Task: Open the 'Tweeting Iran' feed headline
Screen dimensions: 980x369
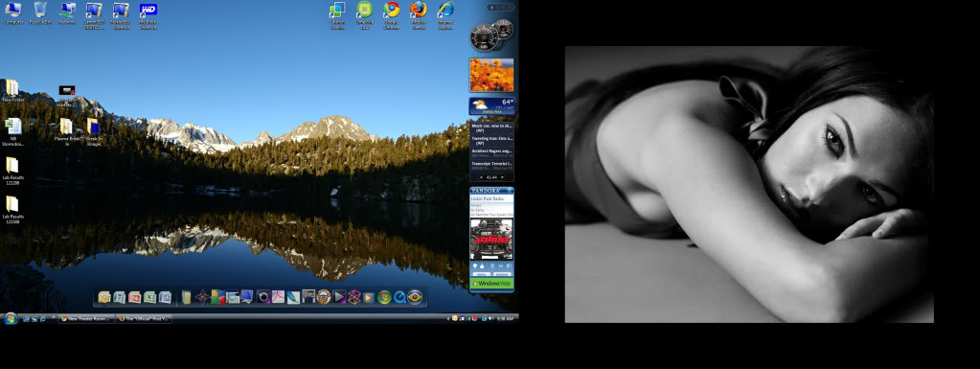Action: tap(491, 140)
